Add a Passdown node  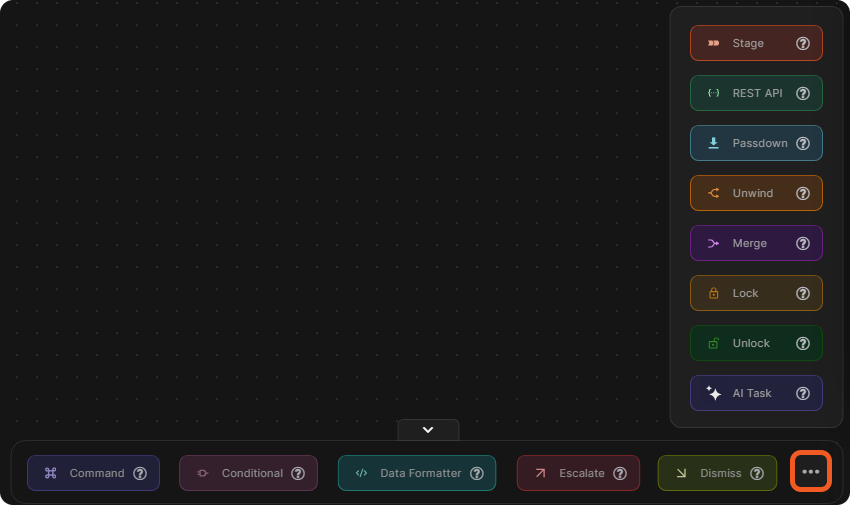(x=756, y=143)
